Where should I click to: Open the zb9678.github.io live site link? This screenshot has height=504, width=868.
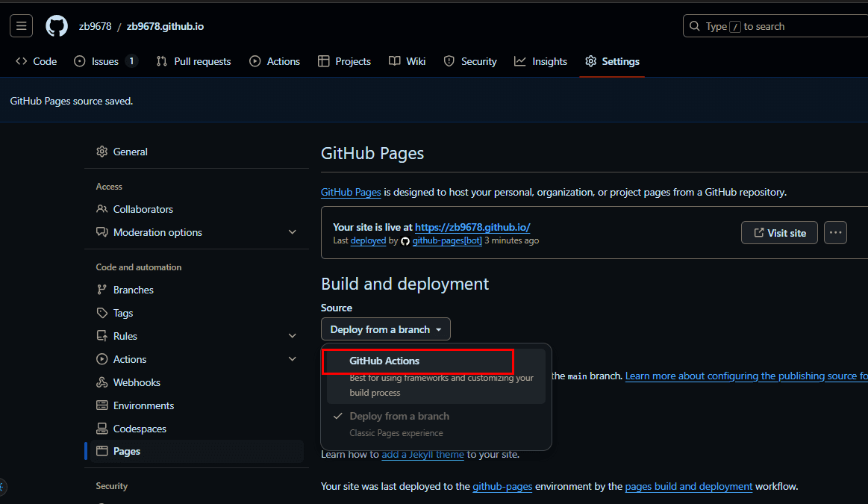click(x=472, y=227)
